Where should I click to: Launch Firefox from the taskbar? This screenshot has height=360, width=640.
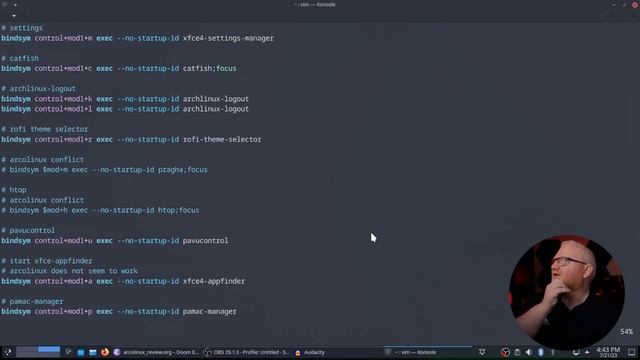click(x=105, y=352)
